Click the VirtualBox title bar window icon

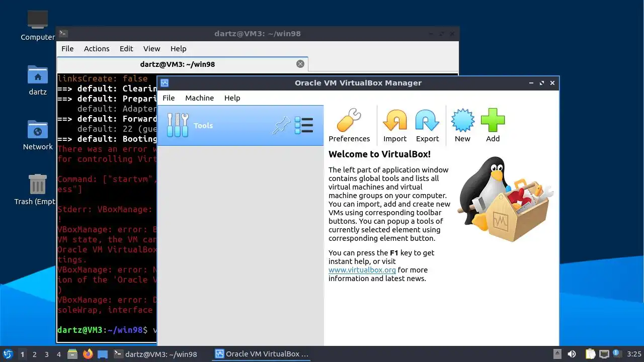pyautogui.click(x=165, y=83)
